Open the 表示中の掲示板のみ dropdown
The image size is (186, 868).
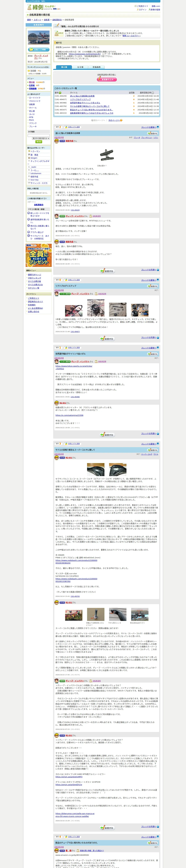pos(41,138)
